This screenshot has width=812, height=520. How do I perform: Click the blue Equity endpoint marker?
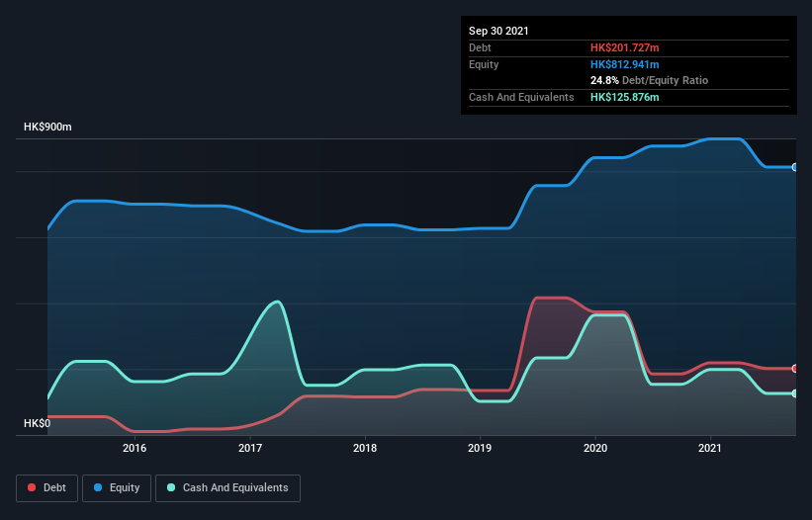pyautogui.click(x=795, y=167)
